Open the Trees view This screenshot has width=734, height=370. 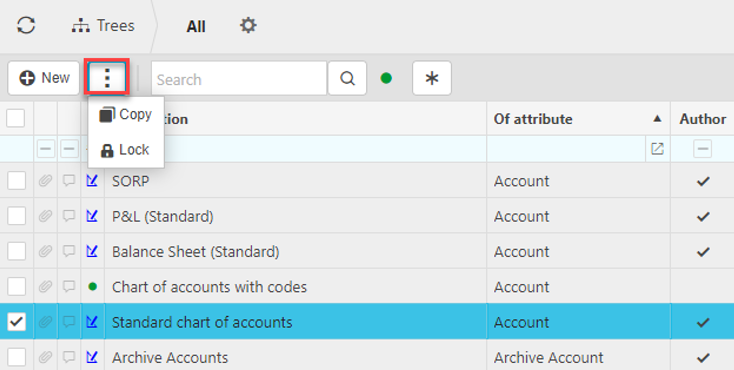coord(103,26)
